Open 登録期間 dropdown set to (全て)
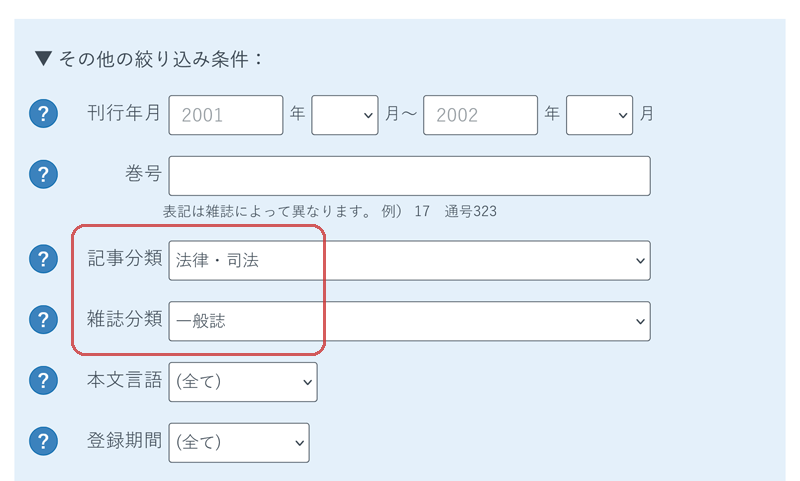This screenshot has height=481, width=800. tap(239, 443)
